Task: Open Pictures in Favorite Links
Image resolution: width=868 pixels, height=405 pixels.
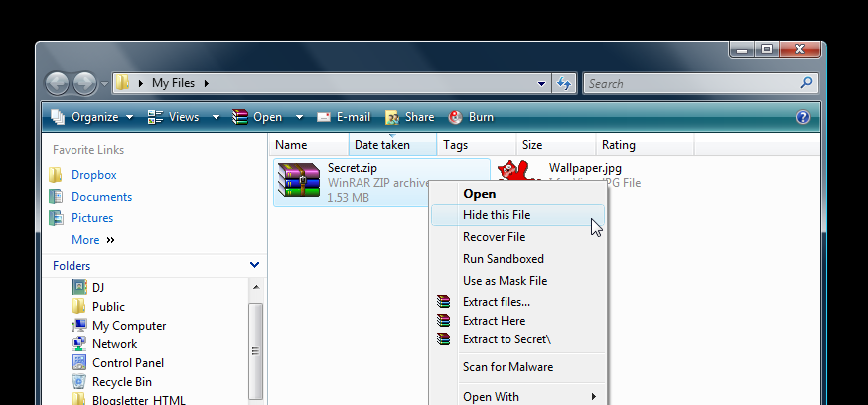Action: point(92,218)
